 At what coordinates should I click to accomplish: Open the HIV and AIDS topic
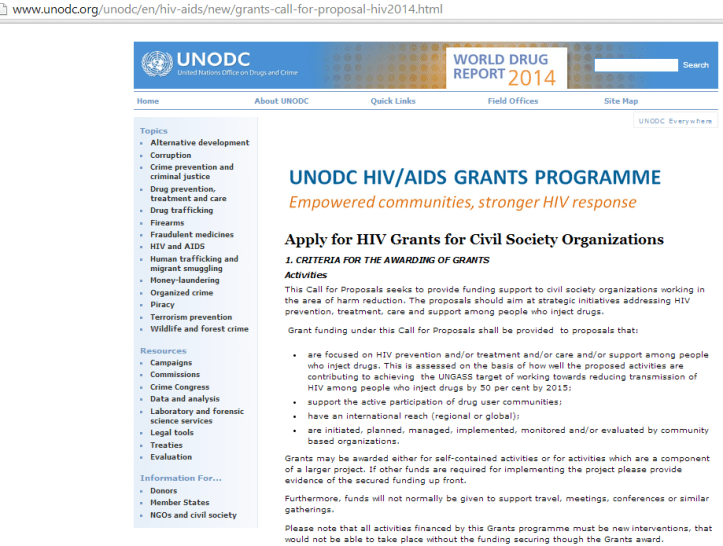(x=177, y=247)
